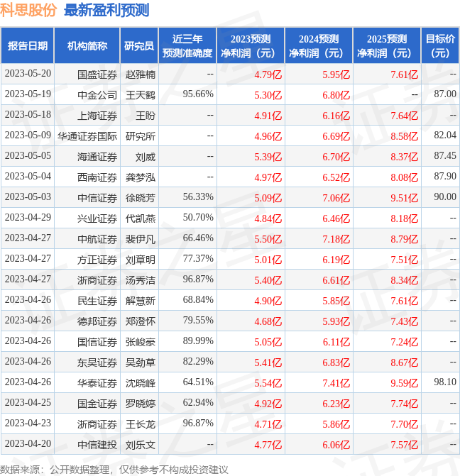Viewport: 460px width, 476px height.
Task: Click target price 98.10
Action: click(445, 382)
